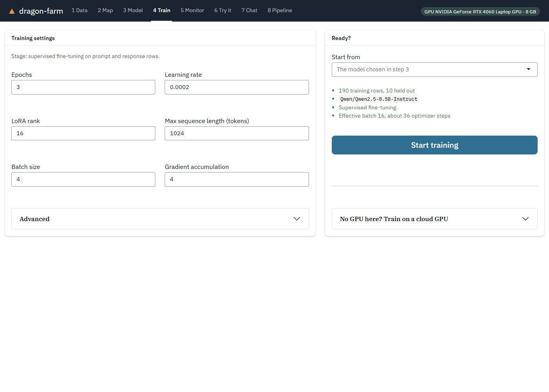The image size is (549, 392).
Task: Click the Effective batch 16 summary line
Action: click(x=394, y=116)
